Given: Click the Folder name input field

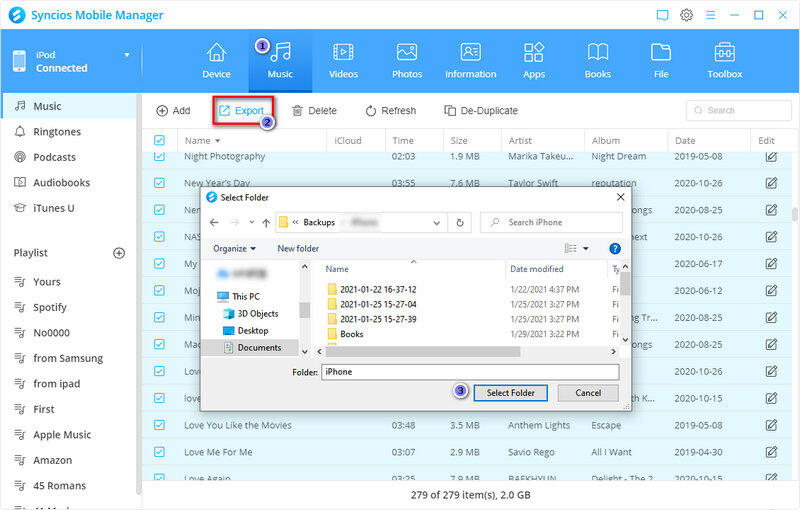Looking at the screenshot, I should [470, 371].
